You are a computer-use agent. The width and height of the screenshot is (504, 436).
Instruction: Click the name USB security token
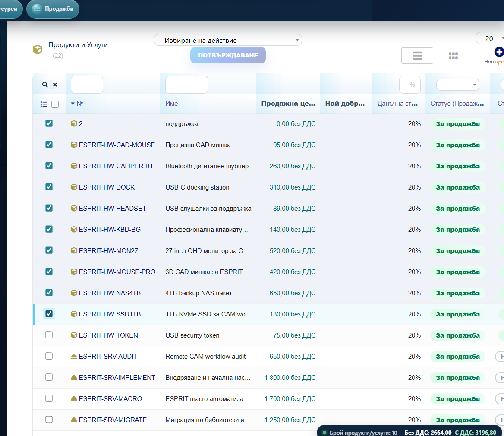click(x=192, y=335)
